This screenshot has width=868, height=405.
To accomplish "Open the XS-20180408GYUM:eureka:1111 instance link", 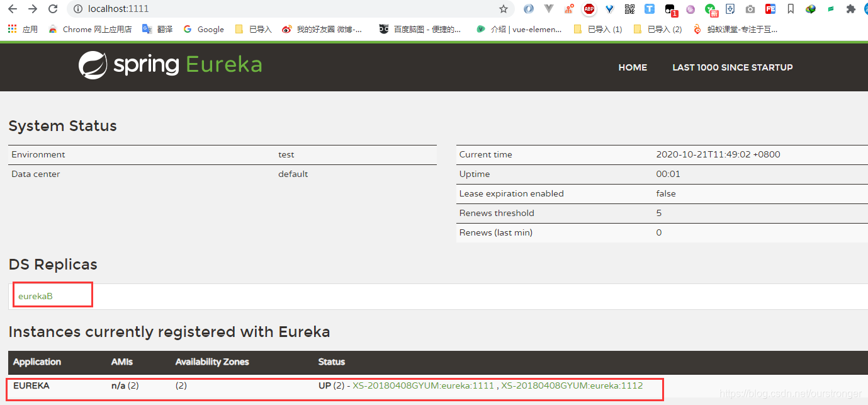I will [423, 385].
